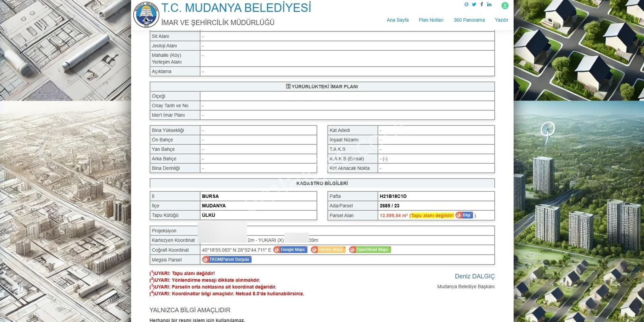Open the Facebook share icon

[x=482, y=4]
